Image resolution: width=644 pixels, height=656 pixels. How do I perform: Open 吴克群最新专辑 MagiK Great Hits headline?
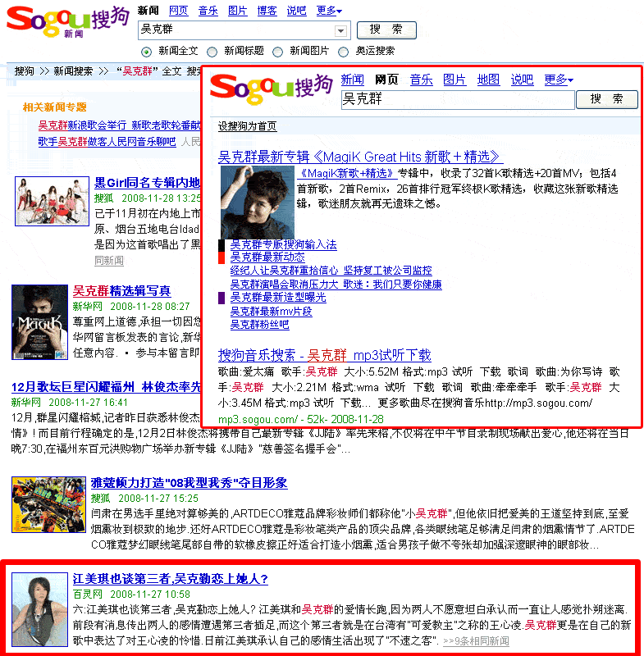point(360,157)
